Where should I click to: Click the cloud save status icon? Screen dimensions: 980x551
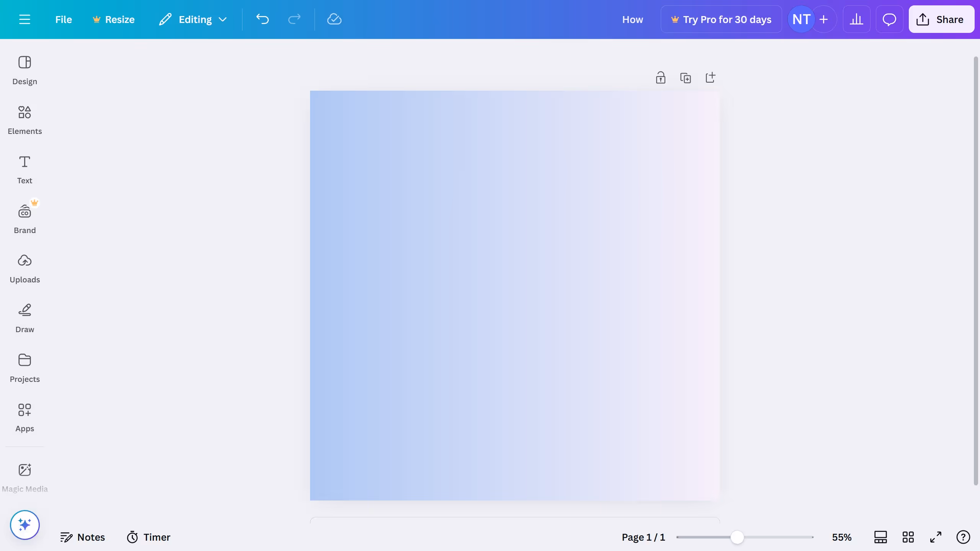tap(334, 19)
